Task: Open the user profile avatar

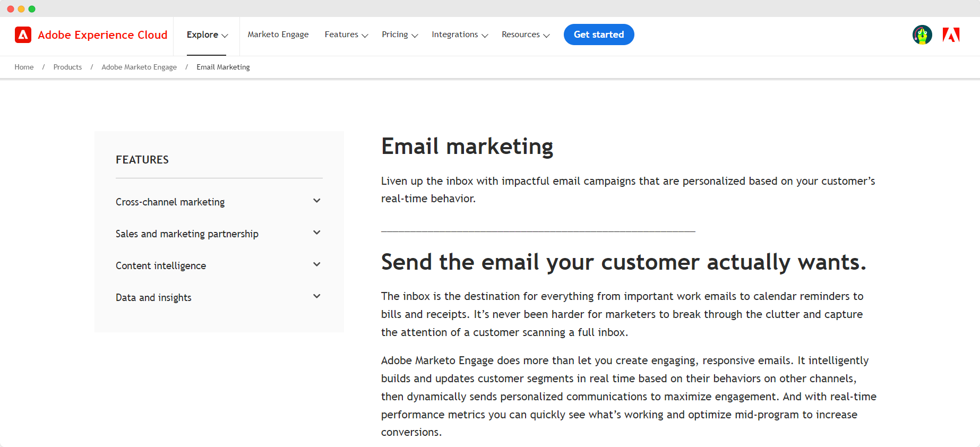Action: (922, 35)
